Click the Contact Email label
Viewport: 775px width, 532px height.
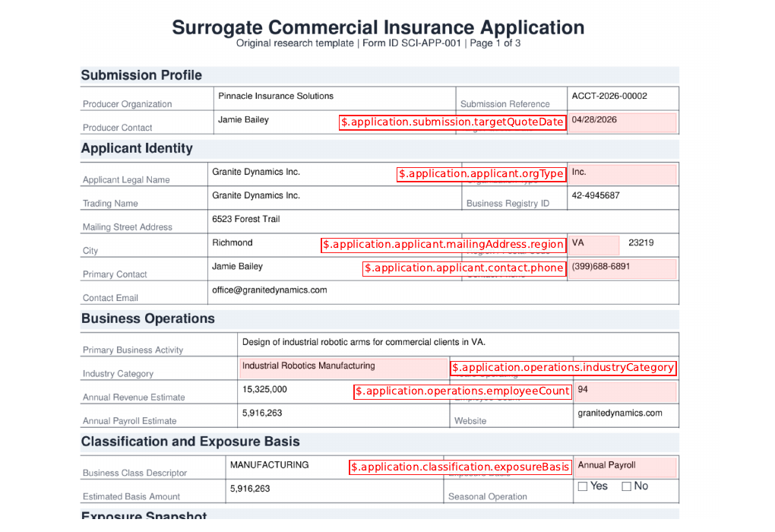[x=110, y=298]
